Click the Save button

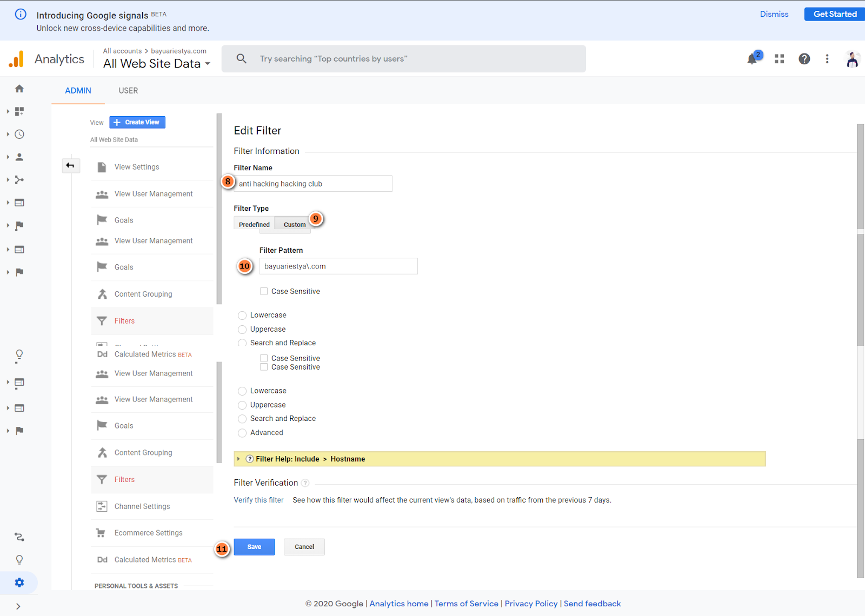254,547
